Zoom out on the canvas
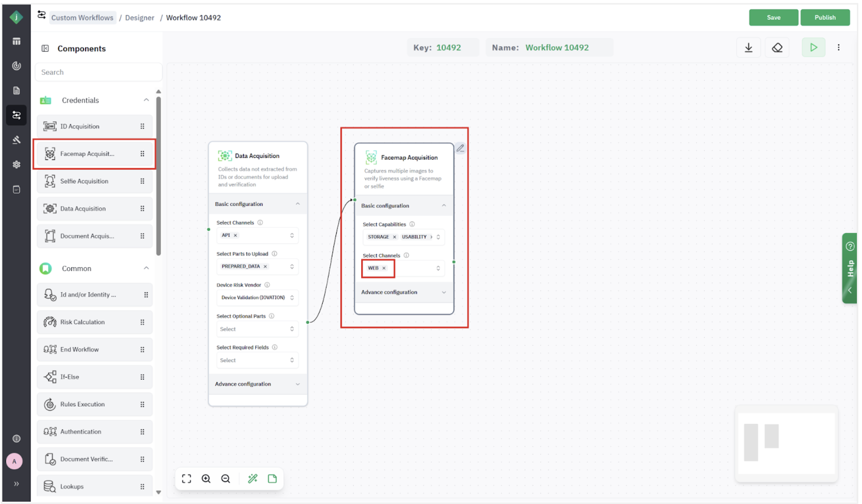 coord(226,479)
